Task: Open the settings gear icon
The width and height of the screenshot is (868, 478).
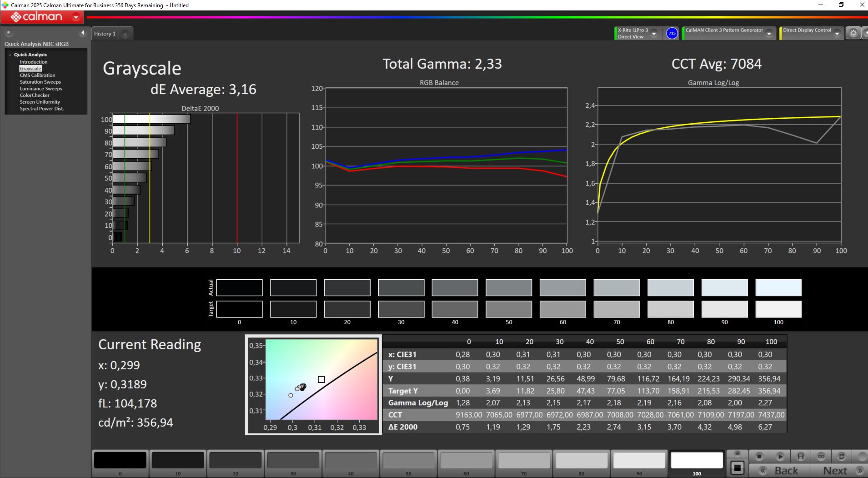Action: pos(853,33)
